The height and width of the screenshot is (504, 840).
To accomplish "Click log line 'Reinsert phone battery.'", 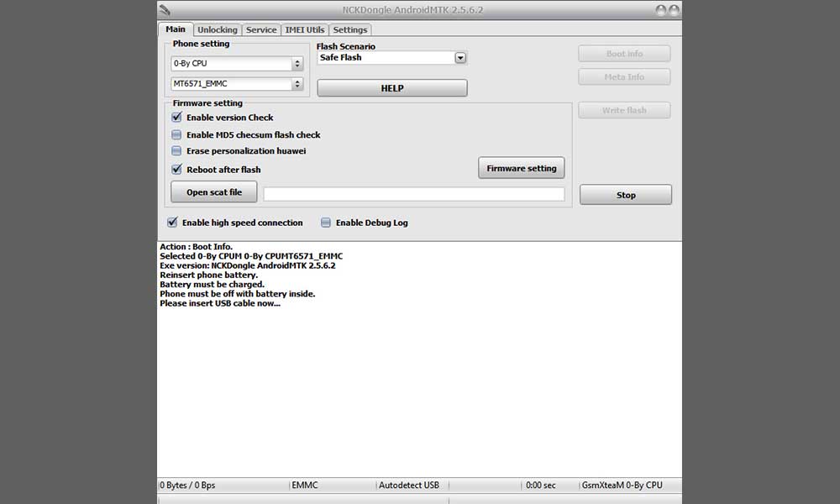I will [208, 275].
